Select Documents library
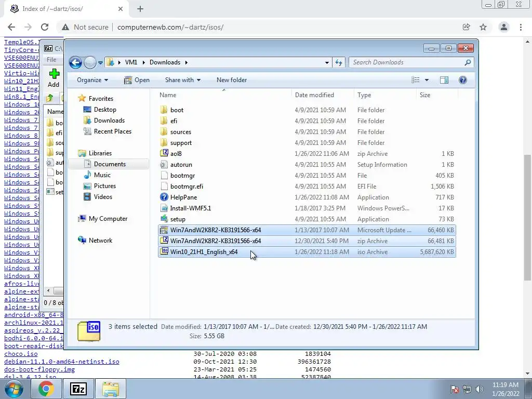Image resolution: width=532 pixels, height=399 pixels. pos(110,164)
